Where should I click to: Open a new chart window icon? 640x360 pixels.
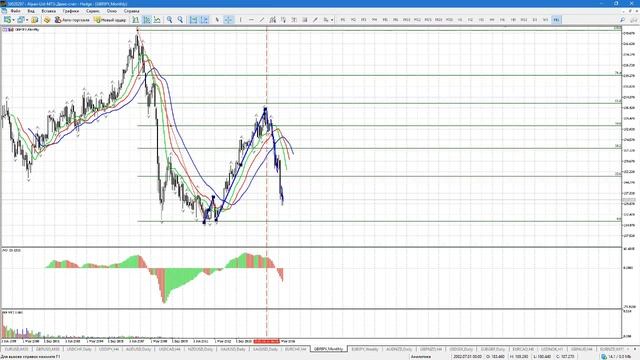click(x=7, y=20)
